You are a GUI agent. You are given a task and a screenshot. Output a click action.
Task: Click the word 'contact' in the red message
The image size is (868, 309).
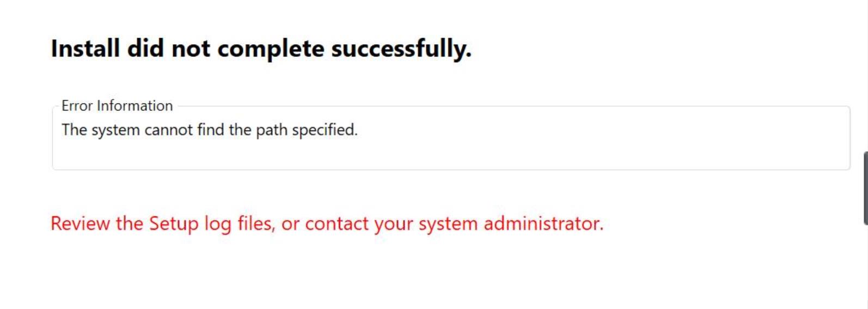[x=337, y=223]
